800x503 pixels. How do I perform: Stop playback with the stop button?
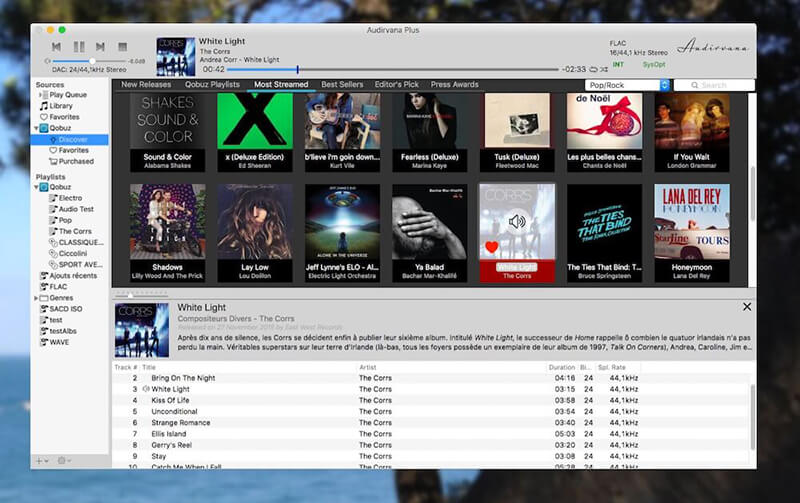click(x=122, y=47)
